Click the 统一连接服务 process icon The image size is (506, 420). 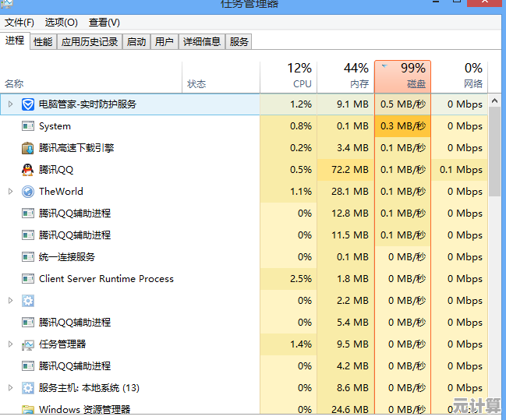(28, 257)
